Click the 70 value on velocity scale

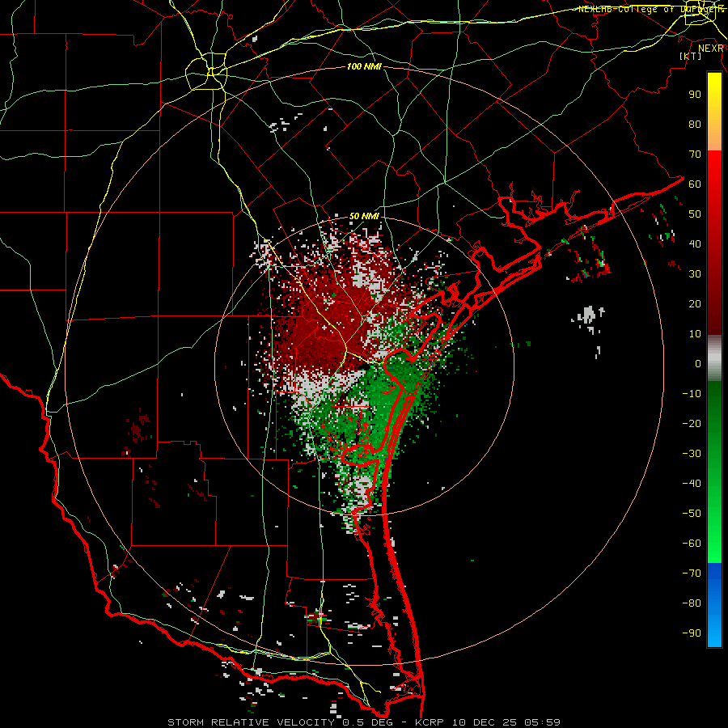pyautogui.click(x=695, y=154)
